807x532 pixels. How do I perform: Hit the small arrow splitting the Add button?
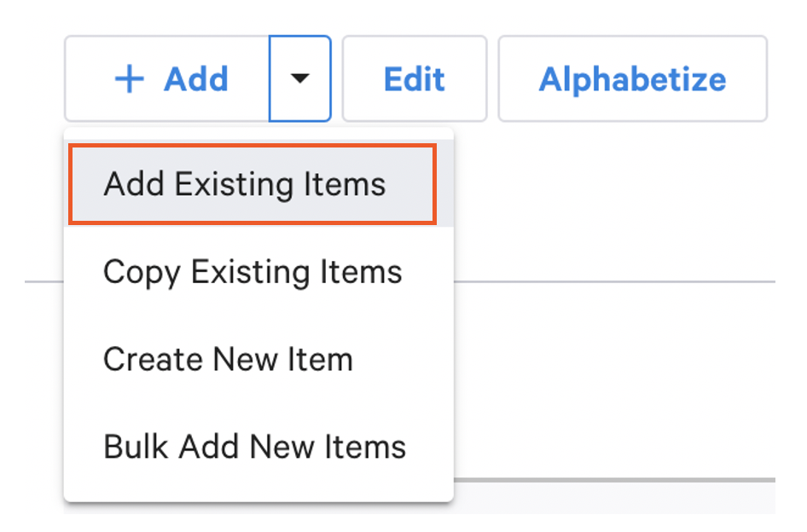[300, 78]
